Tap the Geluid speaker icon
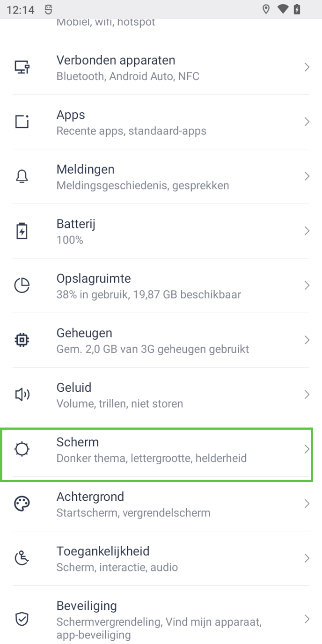The image size is (322, 644). tap(22, 395)
